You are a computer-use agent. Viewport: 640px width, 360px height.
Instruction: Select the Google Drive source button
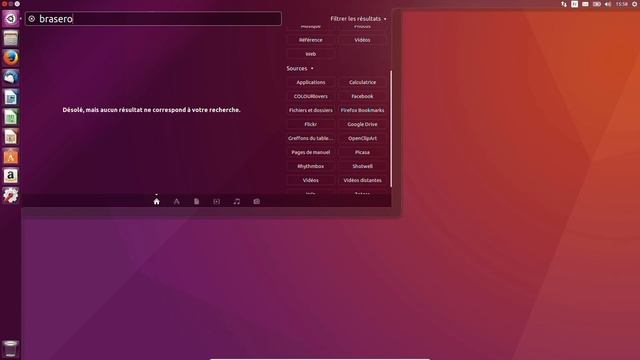click(362, 124)
